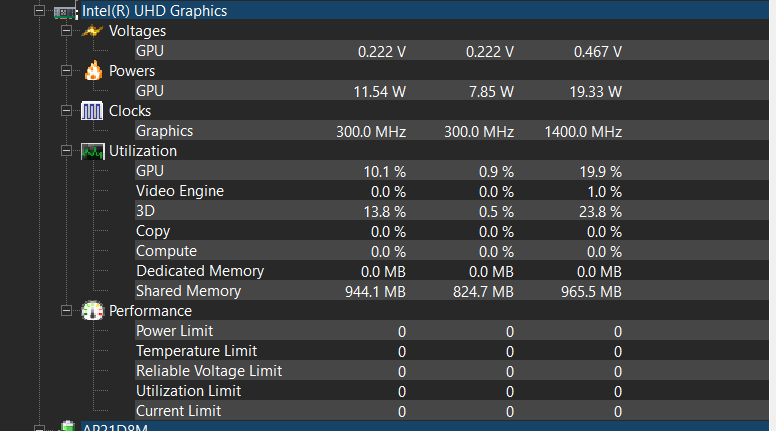The image size is (776, 431).
Task: Select the Voltages category label
Action: tap(137, 31)
